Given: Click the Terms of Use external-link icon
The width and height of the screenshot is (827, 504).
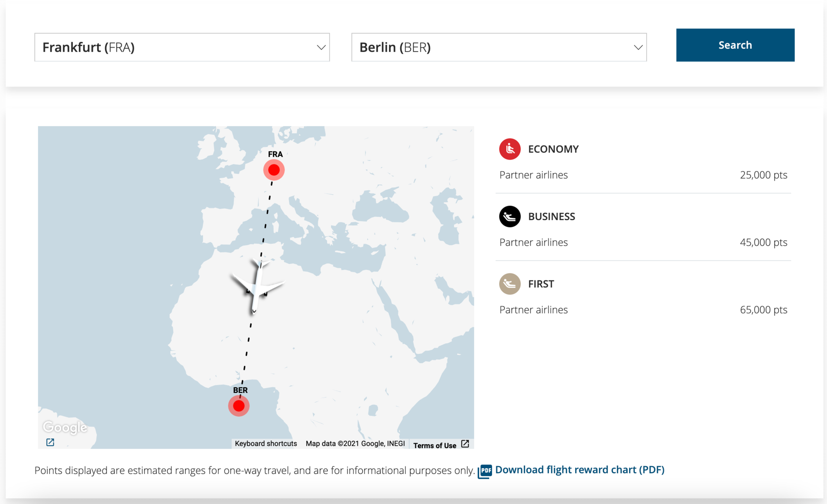Looking at the screenshot, I should click(465, 444).
